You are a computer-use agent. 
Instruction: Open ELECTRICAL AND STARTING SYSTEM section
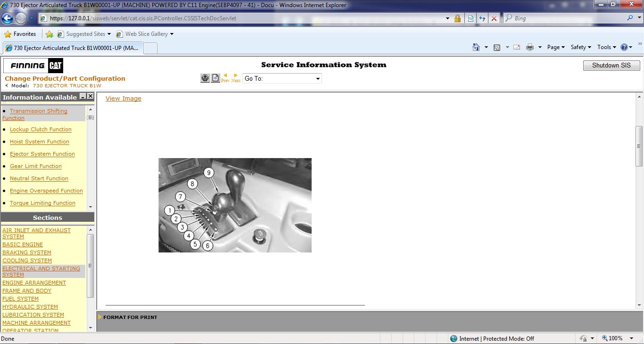(x=41, y=271)
